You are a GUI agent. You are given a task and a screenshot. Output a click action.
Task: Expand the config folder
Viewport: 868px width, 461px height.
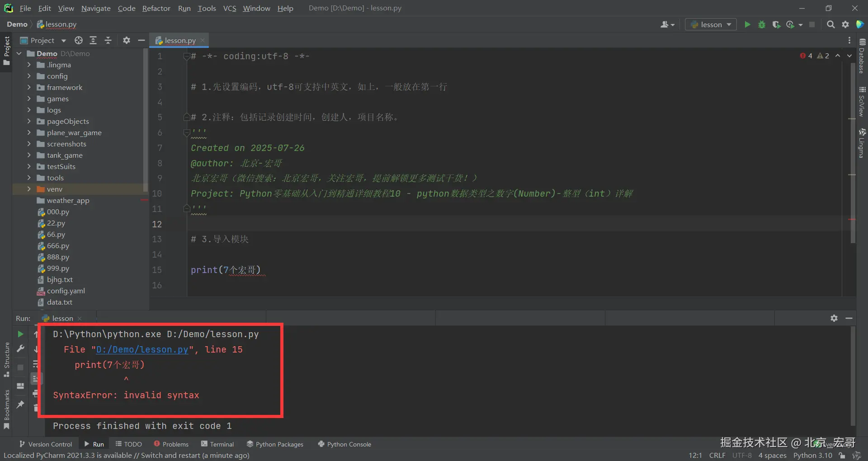point(29,76)
